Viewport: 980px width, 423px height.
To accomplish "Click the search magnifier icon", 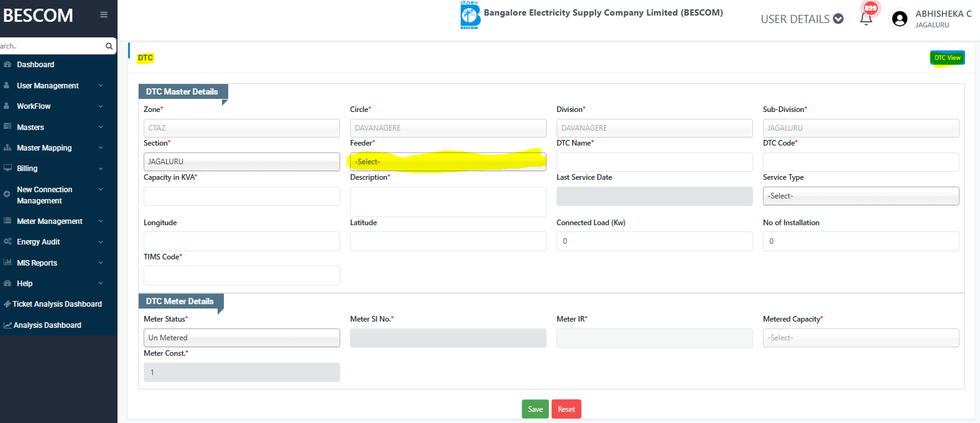I will click(109, 46).
